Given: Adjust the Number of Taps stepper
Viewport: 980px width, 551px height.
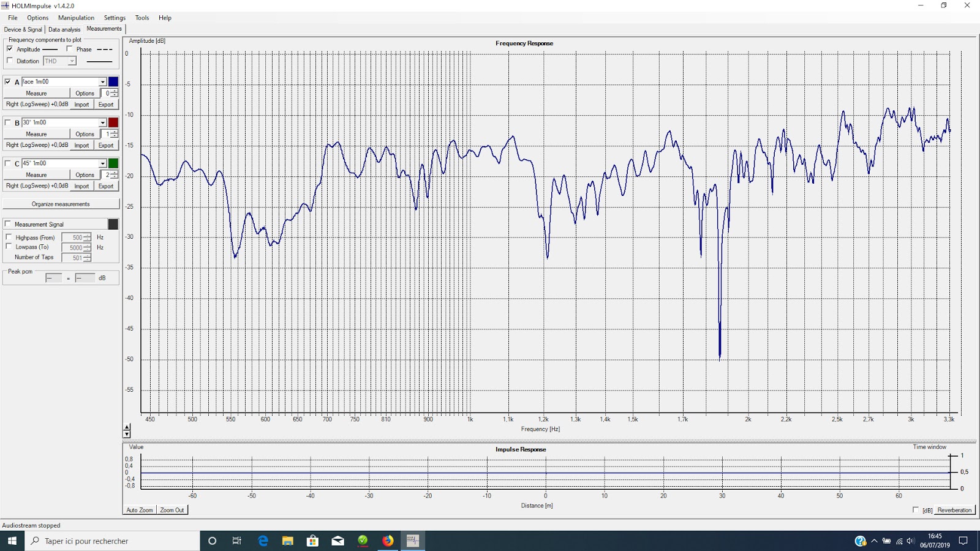Looking at the screenshot, I should pyautogui.click(x=88, y=258).
